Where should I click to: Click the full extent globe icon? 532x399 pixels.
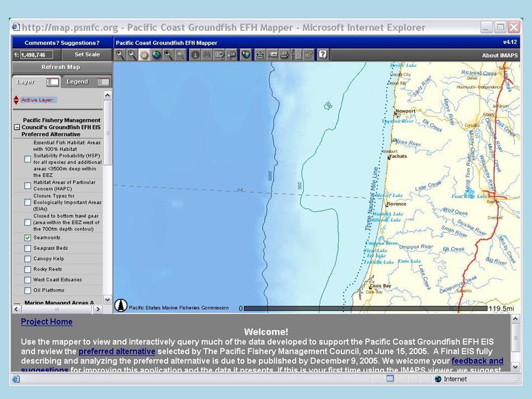click(156, 55)
